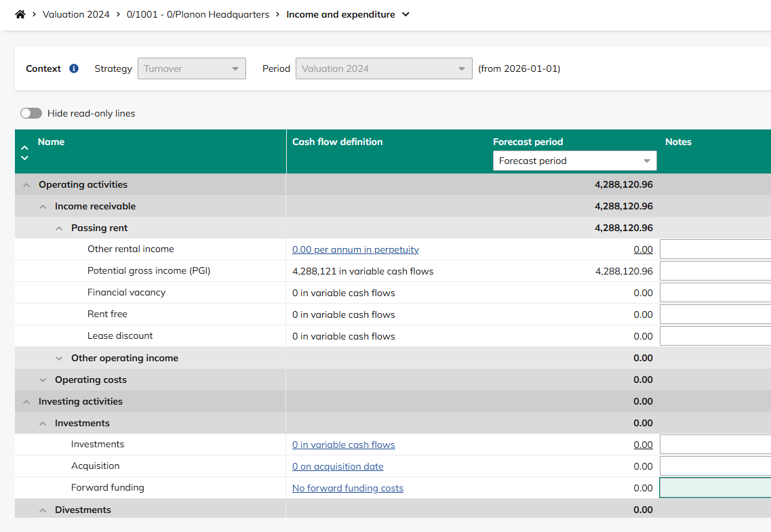Collapse the Investing activities group

pyautogui.click(x=26, y=401)
